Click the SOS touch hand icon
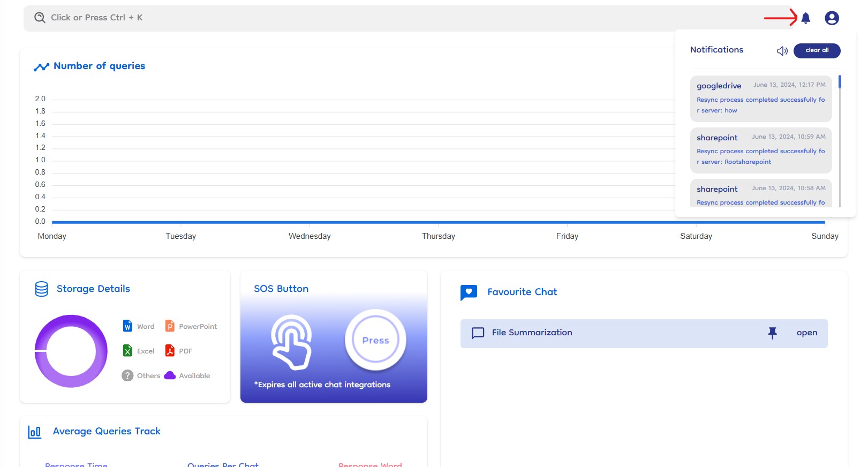 pyautogui.click(x=291, y=342)
